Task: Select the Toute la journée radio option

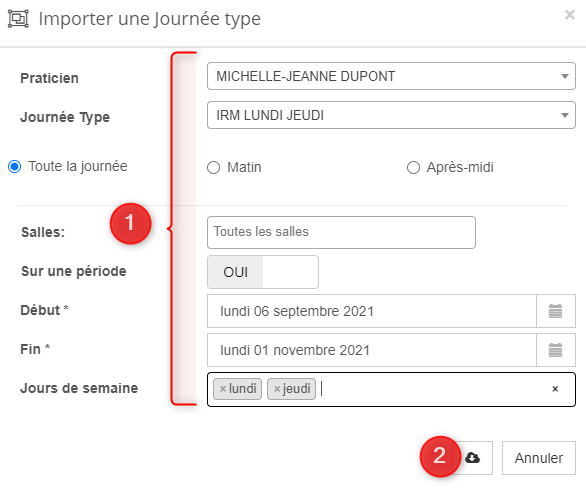Action: point(15,166)
